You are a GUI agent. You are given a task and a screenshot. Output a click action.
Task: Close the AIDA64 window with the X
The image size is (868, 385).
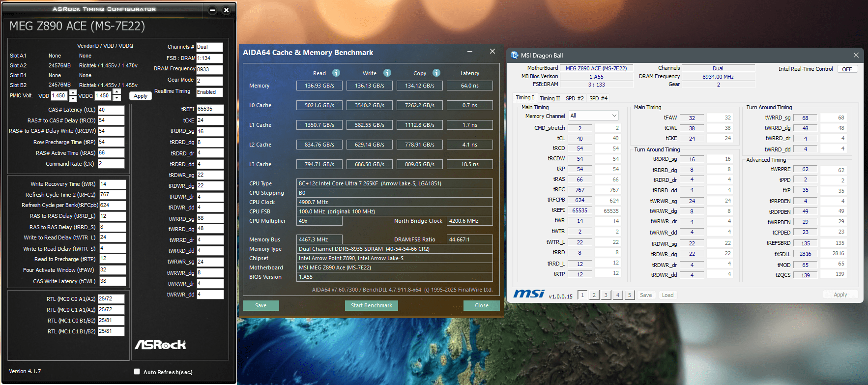pos(492,51)
